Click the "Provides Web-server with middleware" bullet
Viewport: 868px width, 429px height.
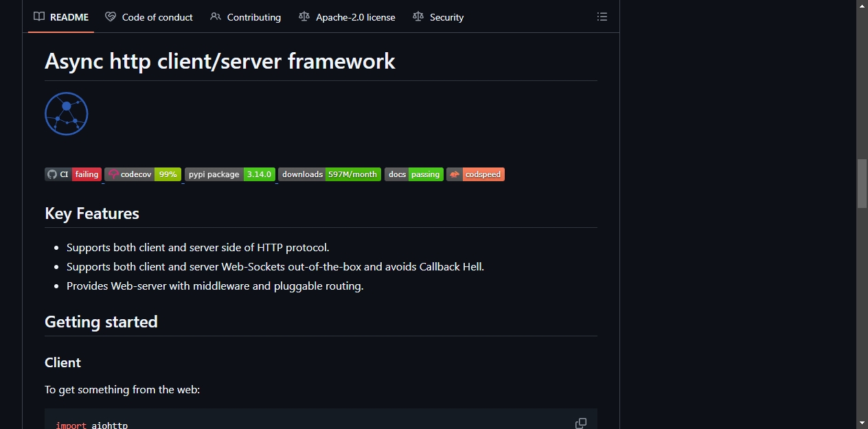tap(215, 286)
